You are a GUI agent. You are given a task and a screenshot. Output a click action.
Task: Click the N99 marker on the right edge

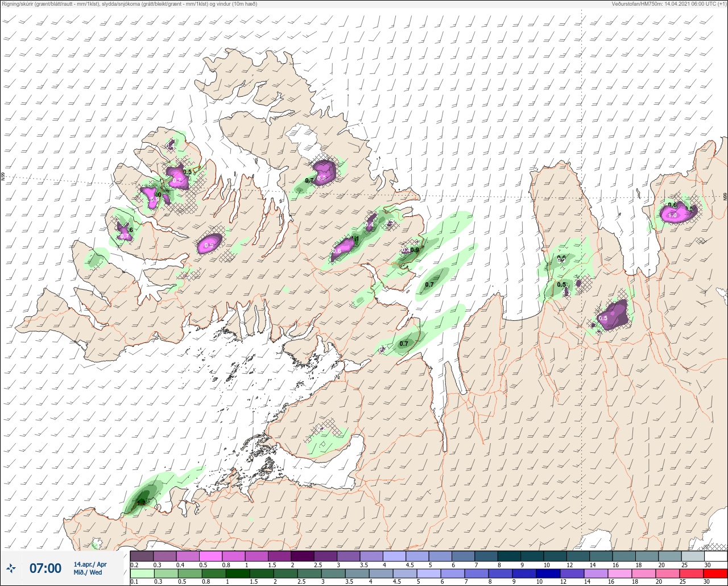(725, 197)
